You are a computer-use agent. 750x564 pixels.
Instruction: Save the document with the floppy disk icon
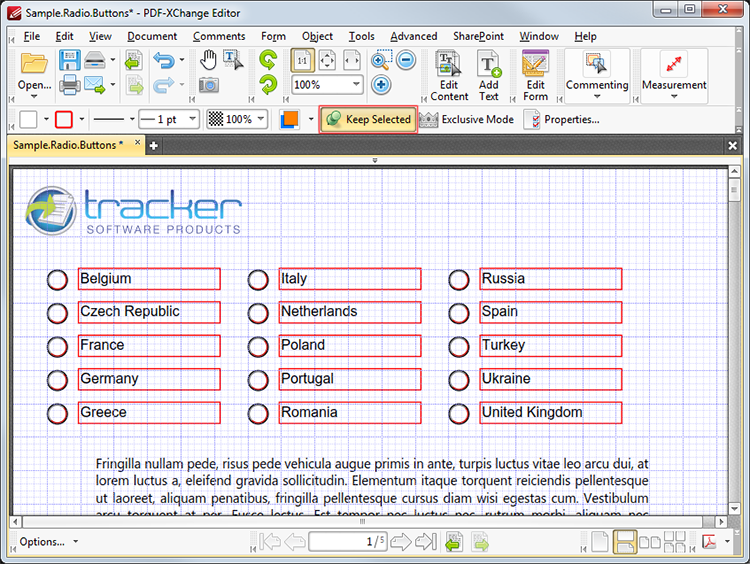69,61
